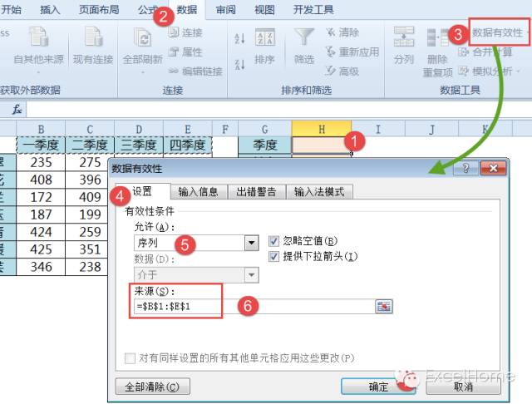Click the OK (确定) button
This screenshot has width=532, height=404.
coord(378,387)
